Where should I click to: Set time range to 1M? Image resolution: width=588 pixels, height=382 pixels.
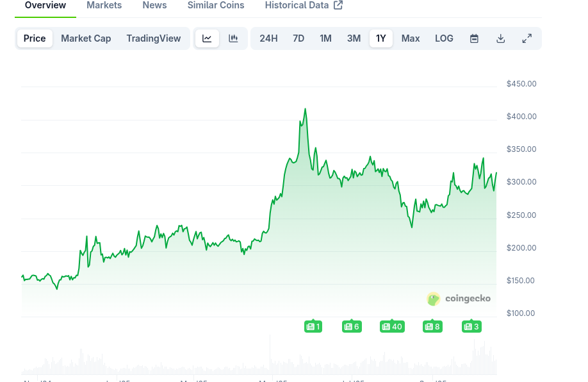click(325, 38)
